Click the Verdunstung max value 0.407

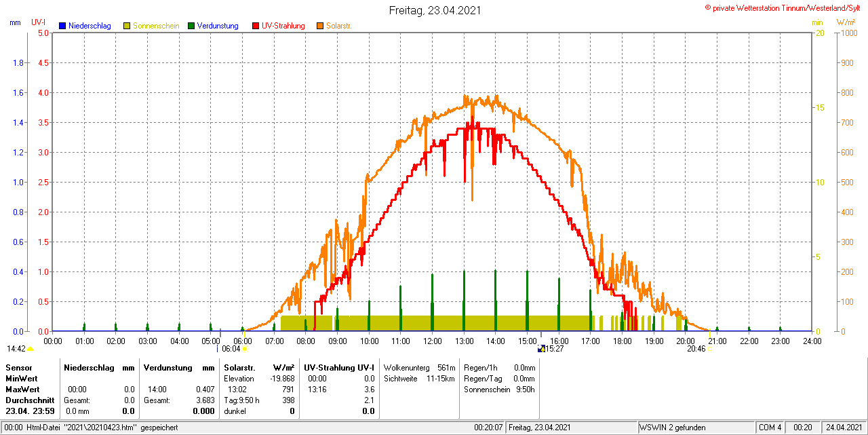pyautogui.click(x=205, y=389)
